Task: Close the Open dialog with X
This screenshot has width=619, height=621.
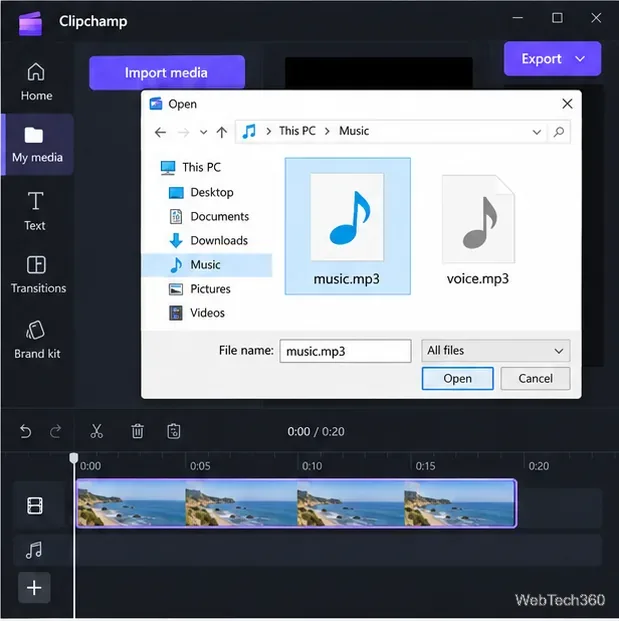Action: (x=567, y=104)
